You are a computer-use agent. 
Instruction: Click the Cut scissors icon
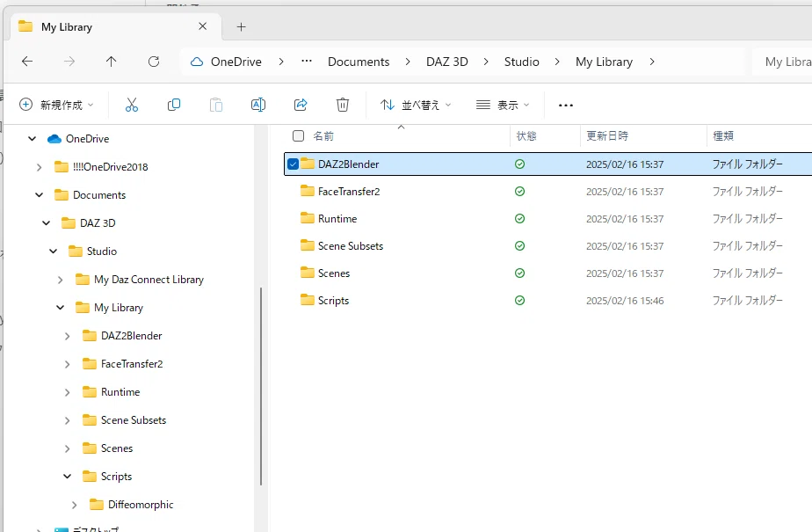(132, 106)
